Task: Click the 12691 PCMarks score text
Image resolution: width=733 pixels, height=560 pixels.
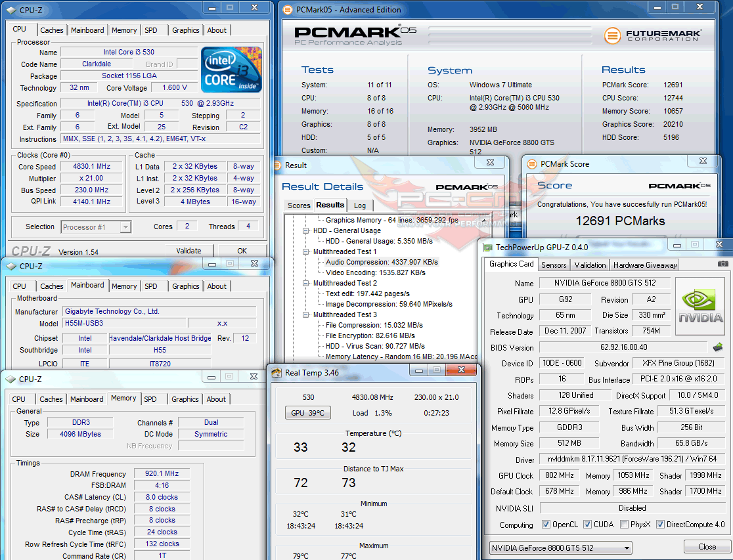Action: [x=620, y=221]
